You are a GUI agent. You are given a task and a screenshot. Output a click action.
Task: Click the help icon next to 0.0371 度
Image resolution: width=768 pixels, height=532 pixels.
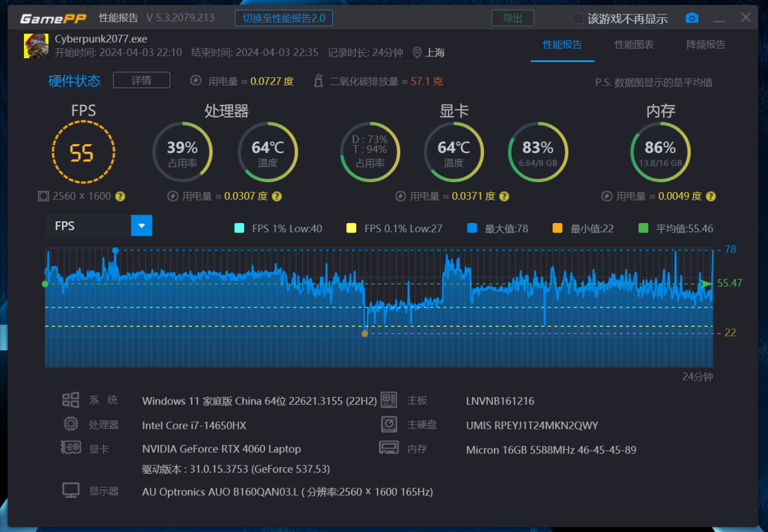(x=504, y=196)
